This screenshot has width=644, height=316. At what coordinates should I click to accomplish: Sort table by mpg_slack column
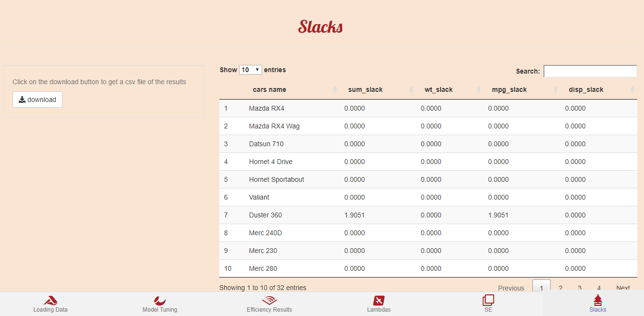click(509, 89)
